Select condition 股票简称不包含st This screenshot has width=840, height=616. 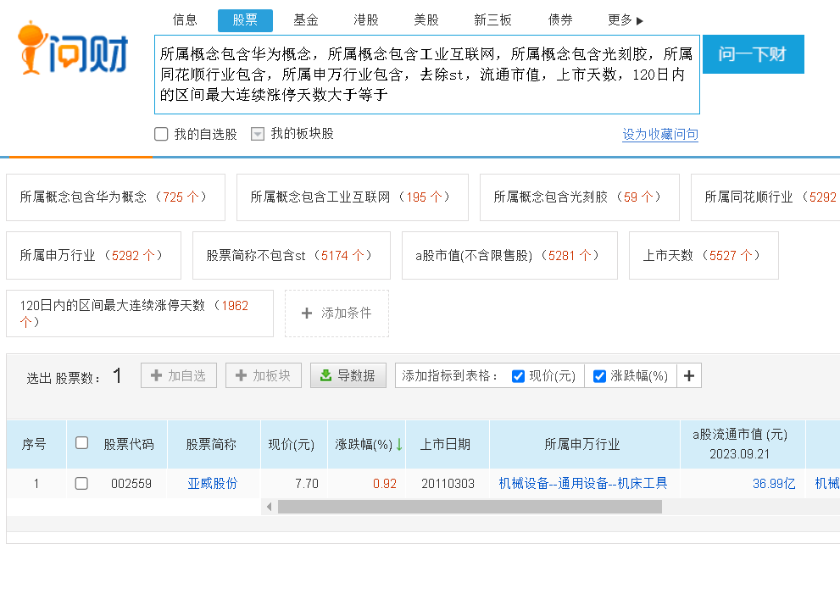(292, 256)
